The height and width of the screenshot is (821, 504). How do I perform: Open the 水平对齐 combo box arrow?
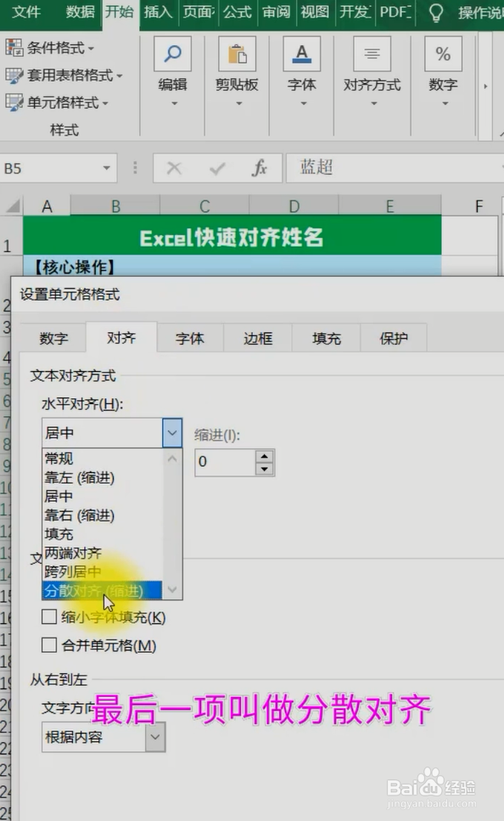click(171, 432)
